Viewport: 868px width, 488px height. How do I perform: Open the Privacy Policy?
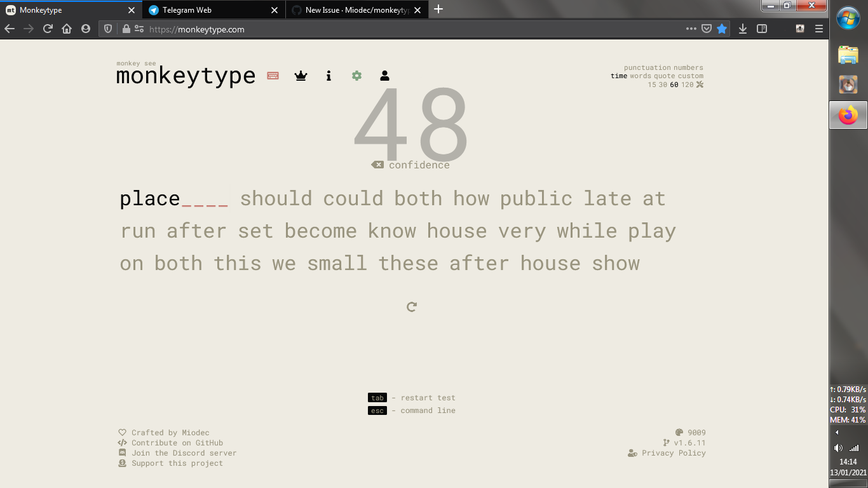(x=674, y=453)
